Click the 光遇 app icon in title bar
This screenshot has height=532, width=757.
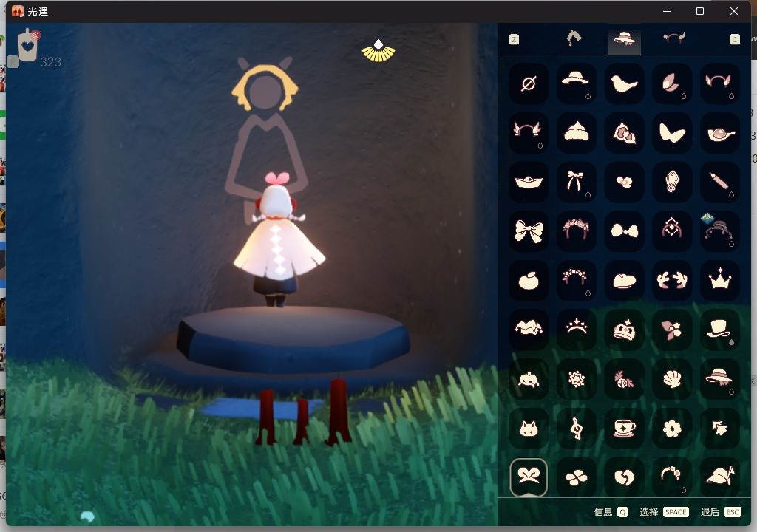(18, 11)
